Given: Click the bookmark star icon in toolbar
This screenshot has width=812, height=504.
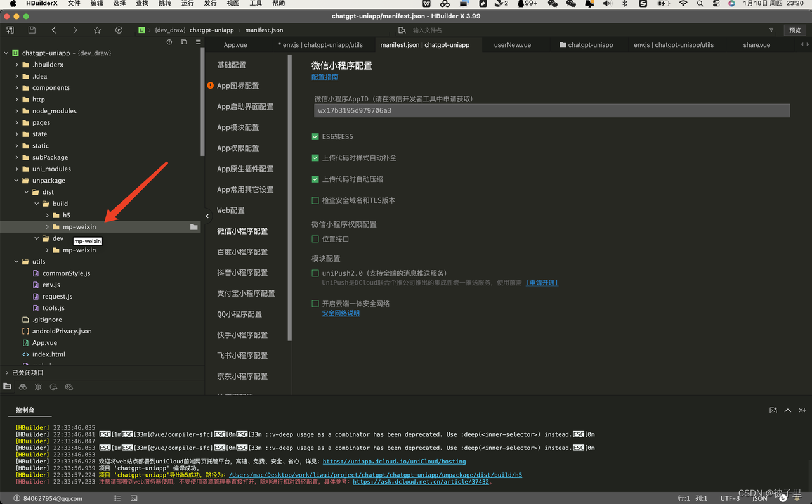Looking at the screenshot, I should [x=97, y=30].
